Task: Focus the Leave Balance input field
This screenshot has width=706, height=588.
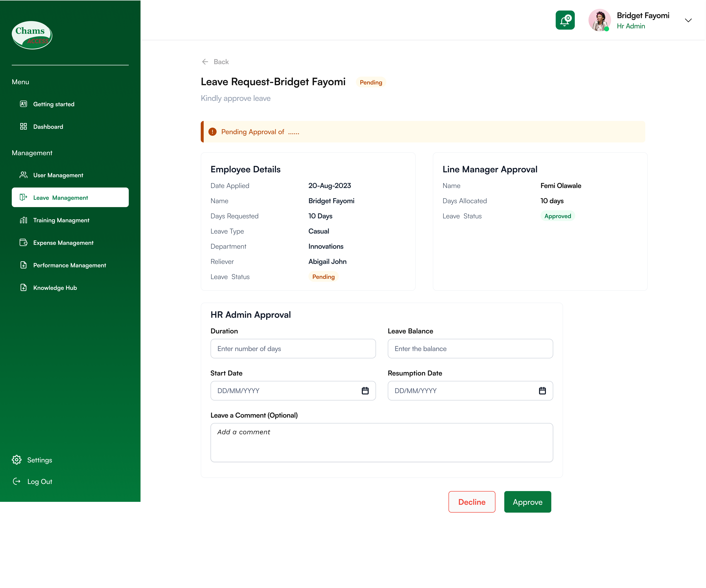Action: tap(470, 349)
